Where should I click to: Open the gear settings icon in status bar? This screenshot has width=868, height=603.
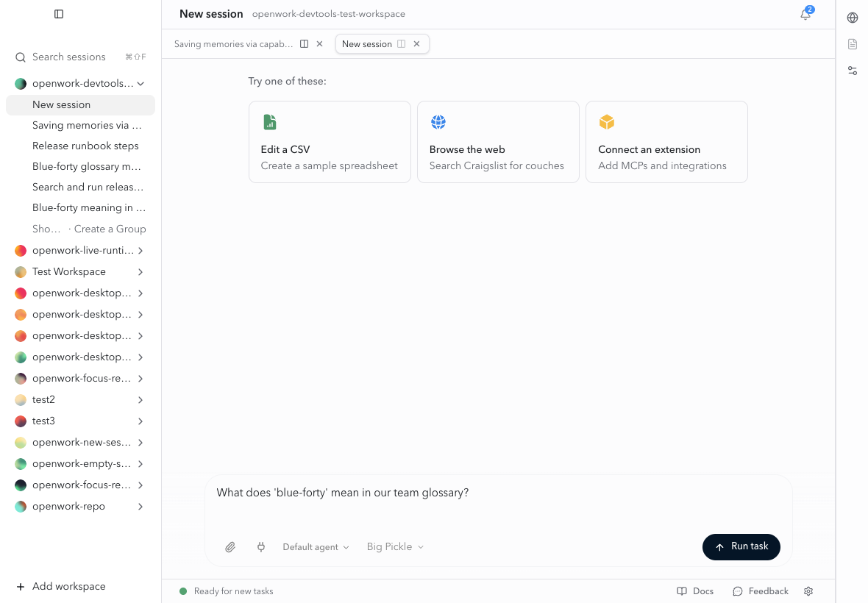tap(808, 591)
